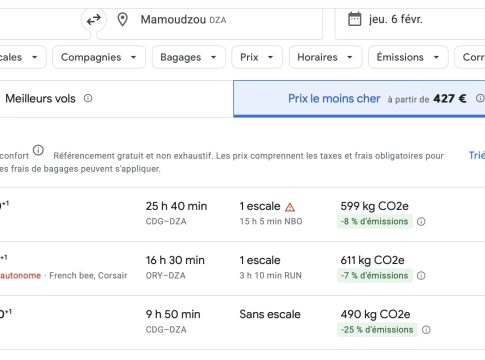Click the -25 % d'émissions badge

coord(377,330)
